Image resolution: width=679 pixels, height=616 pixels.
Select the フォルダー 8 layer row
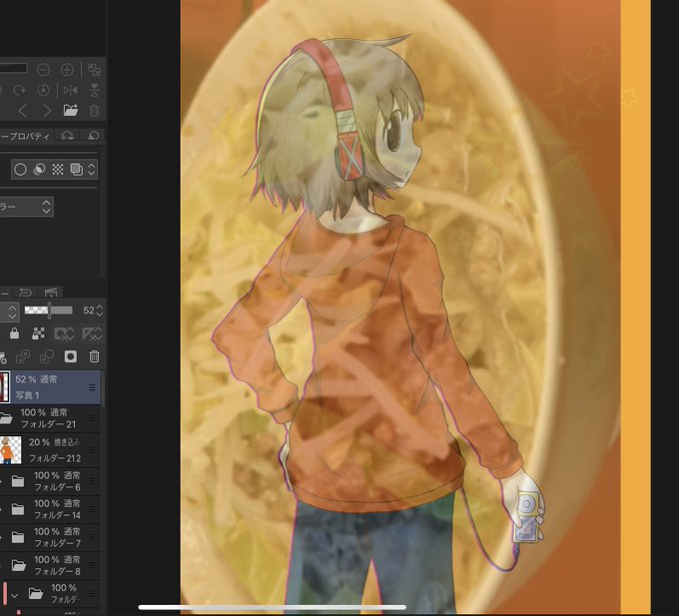click(x=50, y=565)
